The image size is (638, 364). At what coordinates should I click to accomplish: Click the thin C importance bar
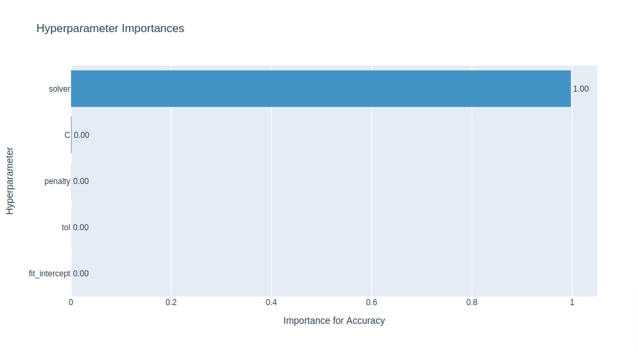(71, 135)
